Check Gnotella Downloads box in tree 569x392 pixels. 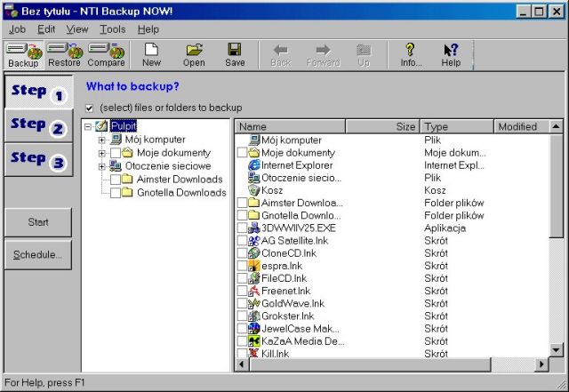(x=116, y=193)
